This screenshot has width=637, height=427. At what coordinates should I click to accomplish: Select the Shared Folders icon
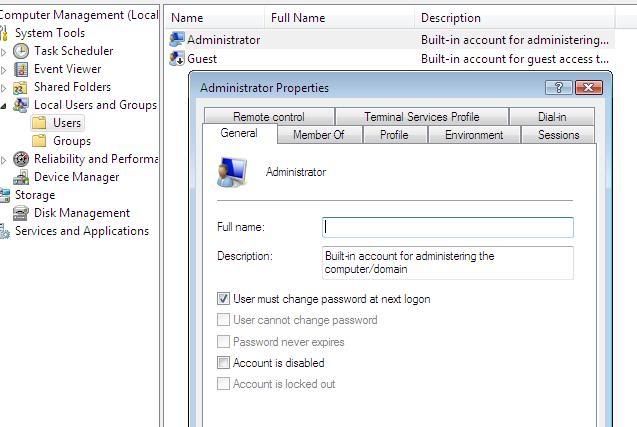(x=20, y=87)
